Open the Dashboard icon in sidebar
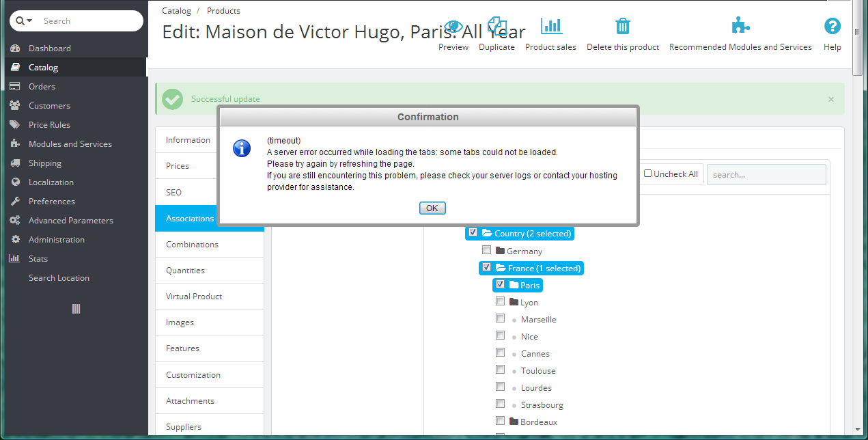Screen dimensions: 868x440 coord(14,49)
